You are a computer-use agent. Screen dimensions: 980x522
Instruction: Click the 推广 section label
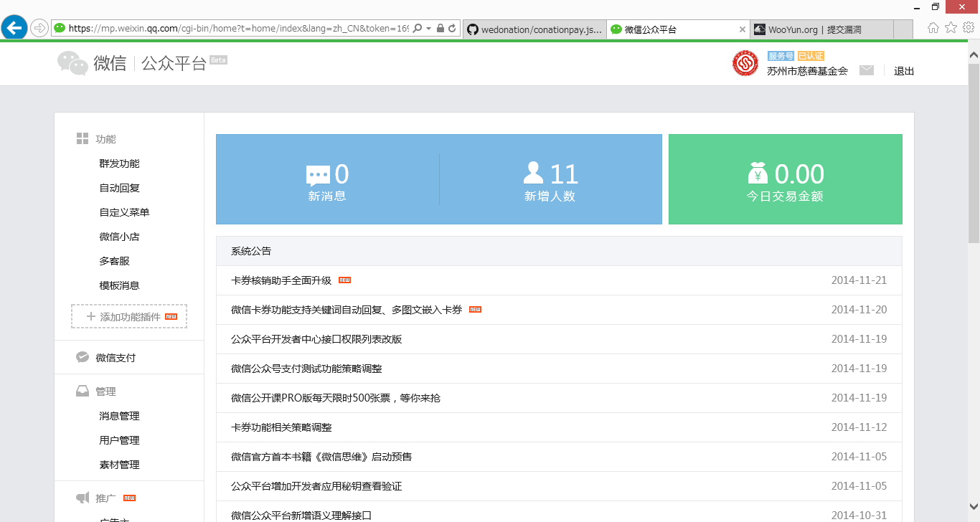coord(105,498)
